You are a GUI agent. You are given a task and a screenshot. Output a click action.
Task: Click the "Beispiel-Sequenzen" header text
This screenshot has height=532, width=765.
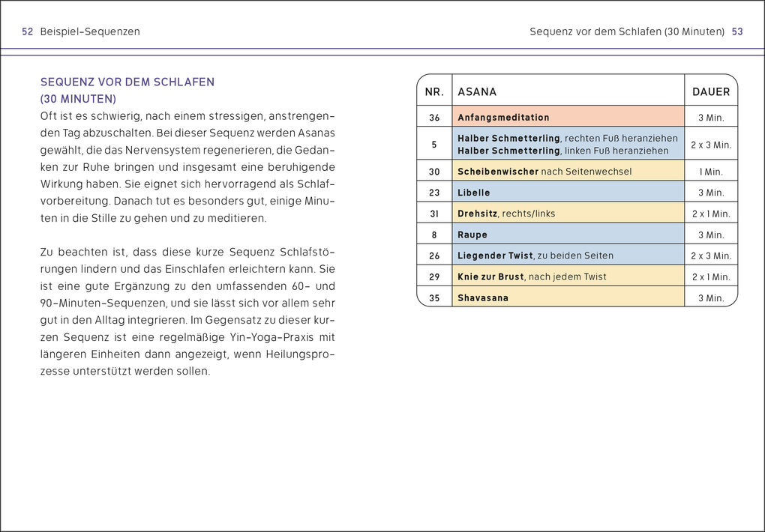pyautogui.click(x=90, y=31)
